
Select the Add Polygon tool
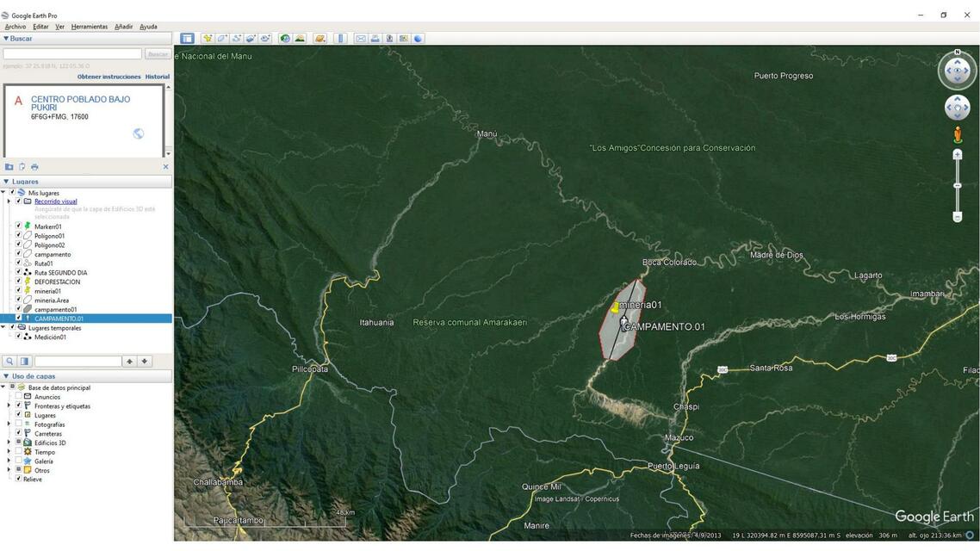click(222, 39)
